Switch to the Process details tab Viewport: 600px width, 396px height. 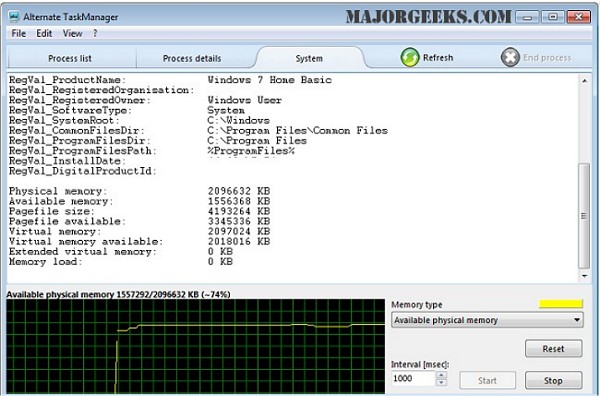(192, 59)
